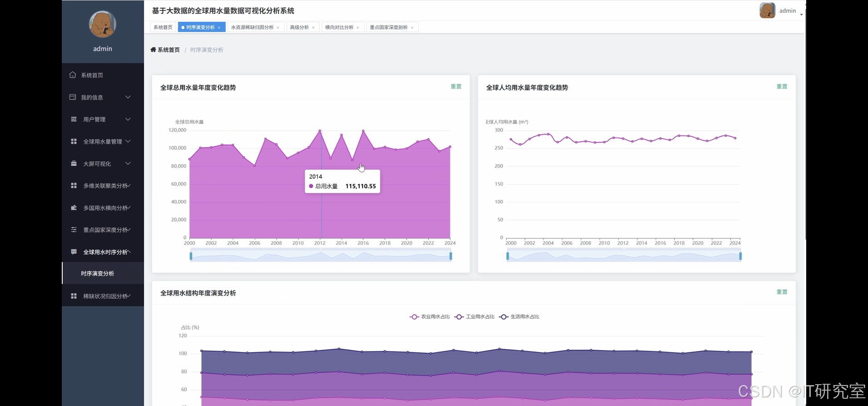This screenshot has width=868, height=406.
Task: Click the 全球人均用水量年度变化趋势 chart title
Action: click(x=527, y=88)
